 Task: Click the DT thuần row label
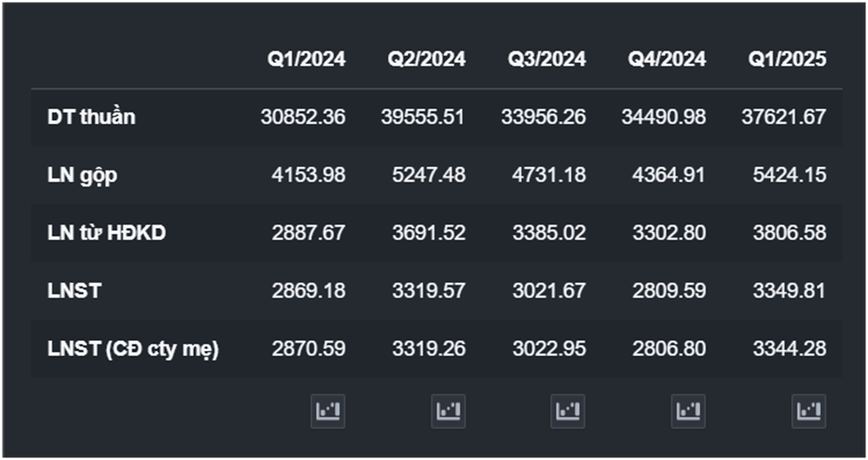[x=91, y=117]
